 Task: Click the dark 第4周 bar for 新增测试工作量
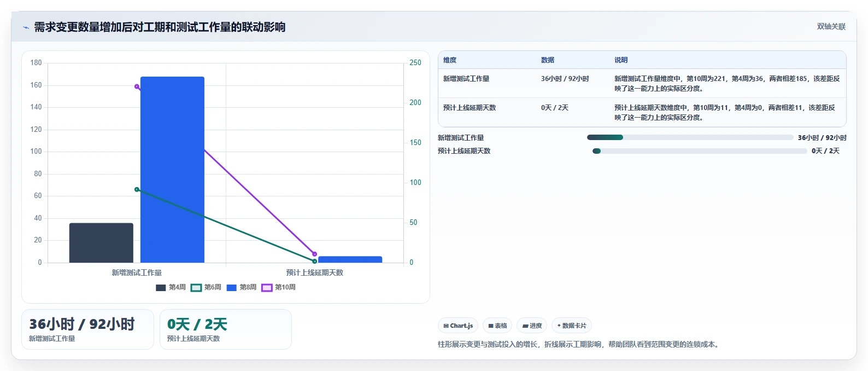101,242
